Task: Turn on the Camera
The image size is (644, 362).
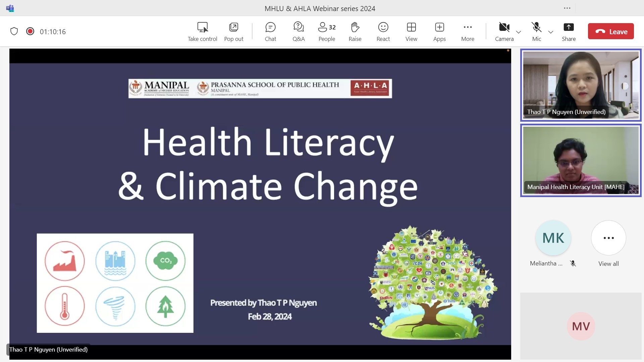Action: click(x=504, y=32)
